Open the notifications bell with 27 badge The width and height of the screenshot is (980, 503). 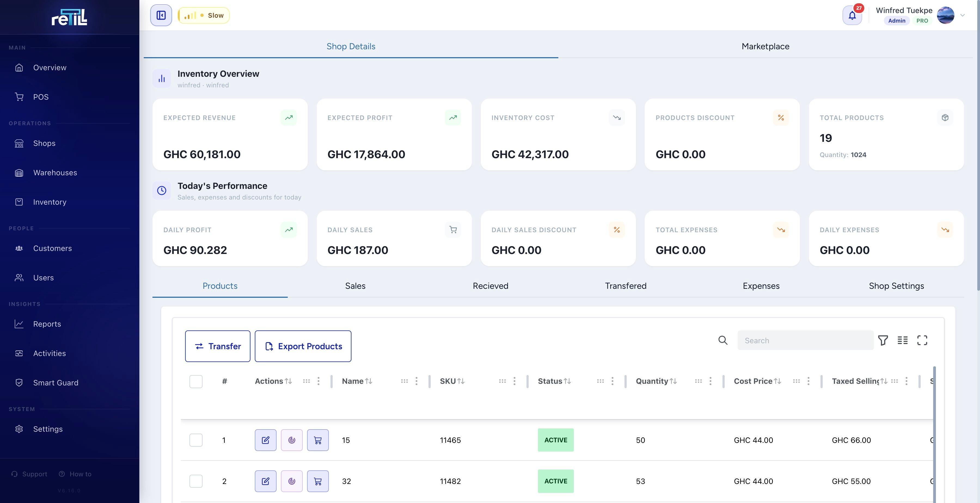pos(852,15)
